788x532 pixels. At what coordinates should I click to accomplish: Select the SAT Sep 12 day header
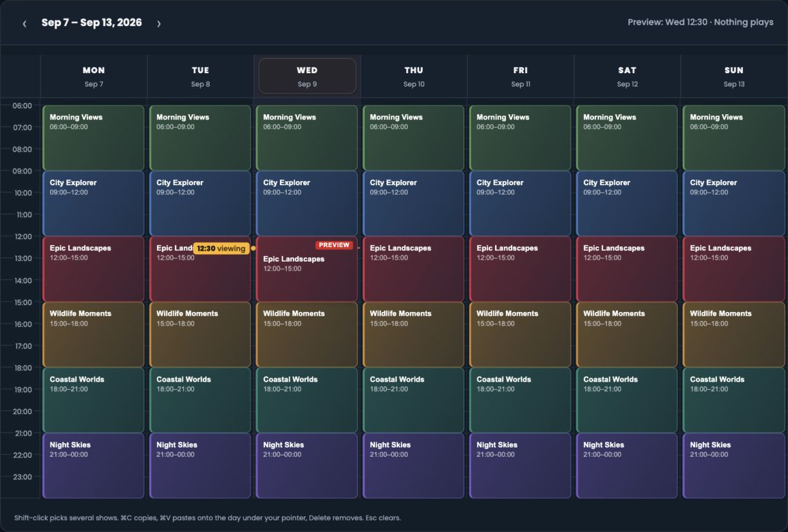click(627, 76)
